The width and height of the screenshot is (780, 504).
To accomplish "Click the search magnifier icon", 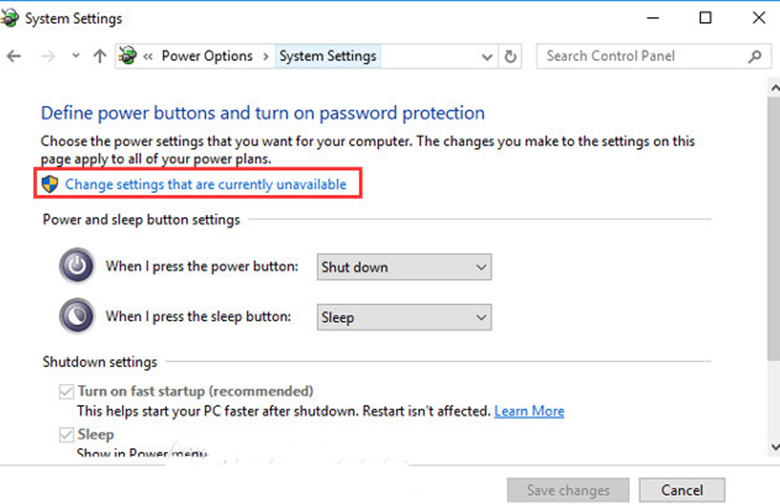I will pos(755,57).
